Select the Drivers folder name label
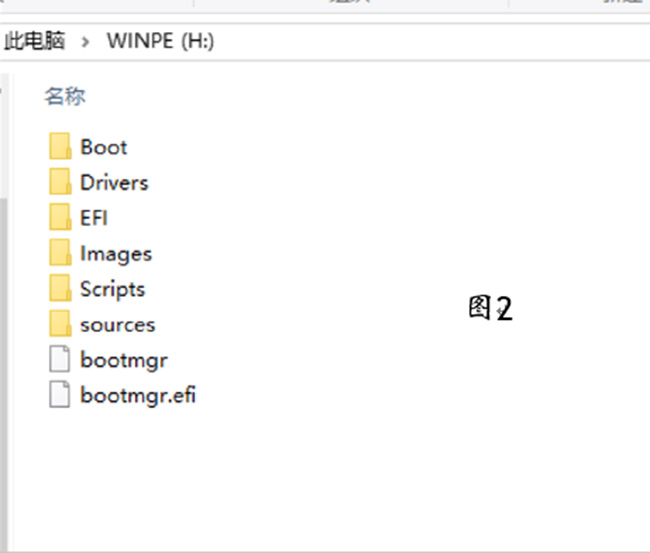 click(114, 183)
